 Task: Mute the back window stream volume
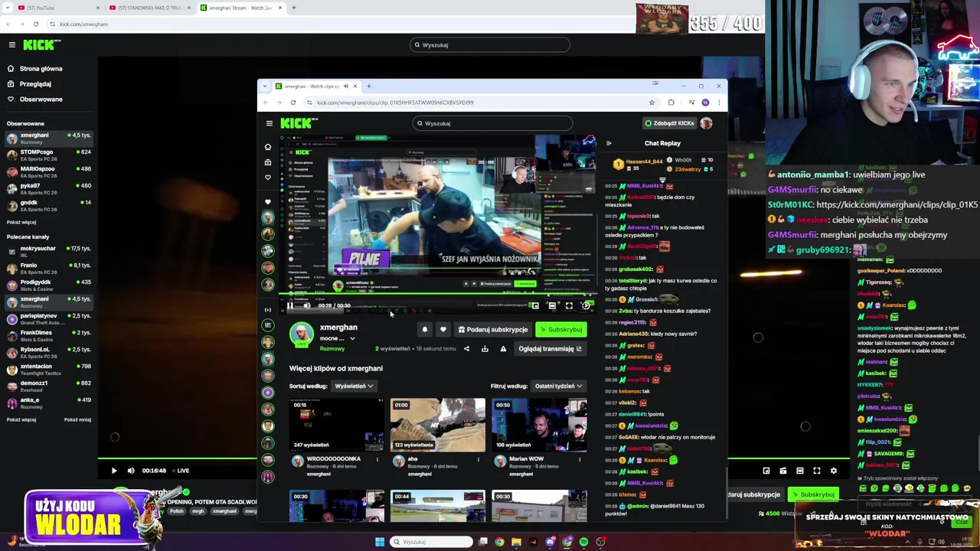click(x=131, y=471)
